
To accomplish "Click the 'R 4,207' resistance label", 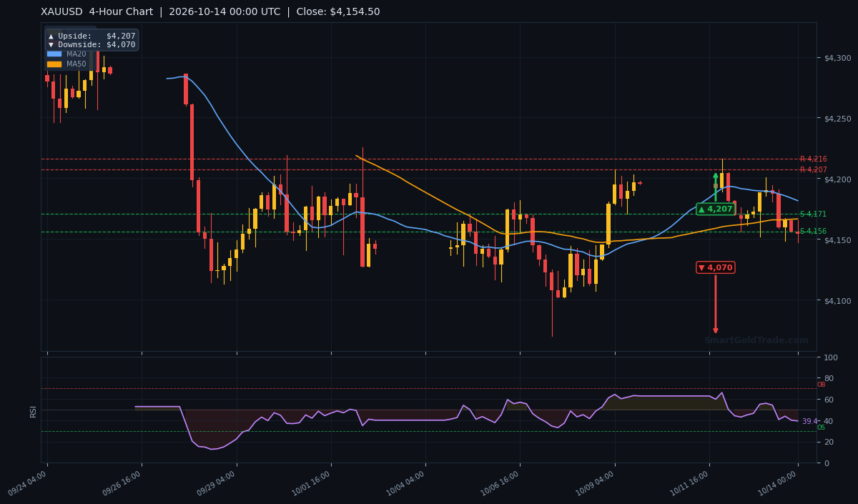I will click(x=813, y=170).
